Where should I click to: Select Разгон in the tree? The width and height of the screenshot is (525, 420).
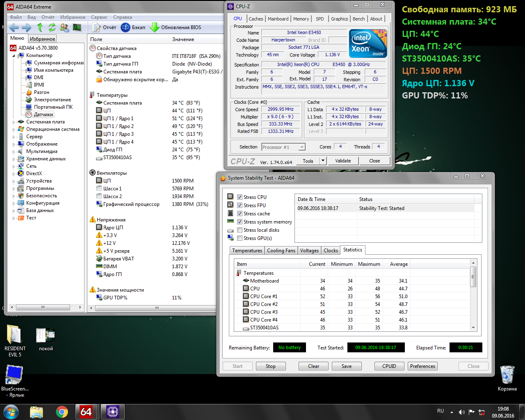(x=37, y=92)
